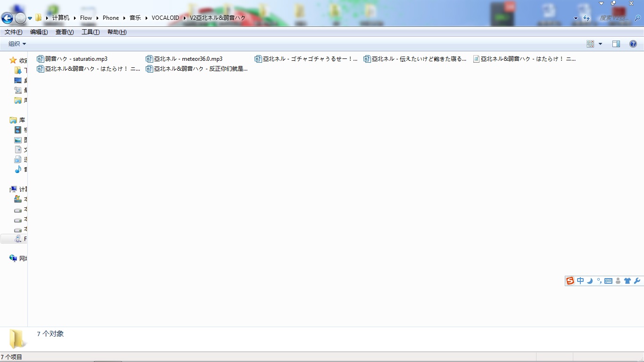644x362 pixels.
Task: Click the large folder icon in details pane
Action: [x=17, y=339]
